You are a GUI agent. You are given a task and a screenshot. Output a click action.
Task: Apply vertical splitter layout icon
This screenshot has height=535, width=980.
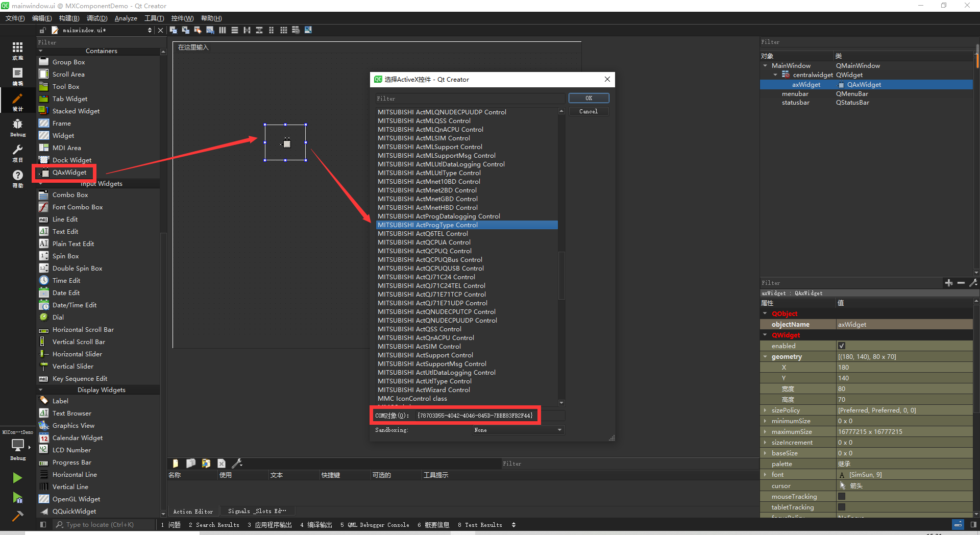click(x=259, y=30)
